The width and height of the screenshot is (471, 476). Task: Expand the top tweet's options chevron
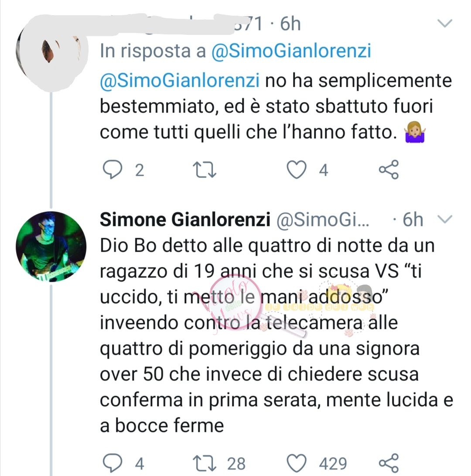point(445,23)
